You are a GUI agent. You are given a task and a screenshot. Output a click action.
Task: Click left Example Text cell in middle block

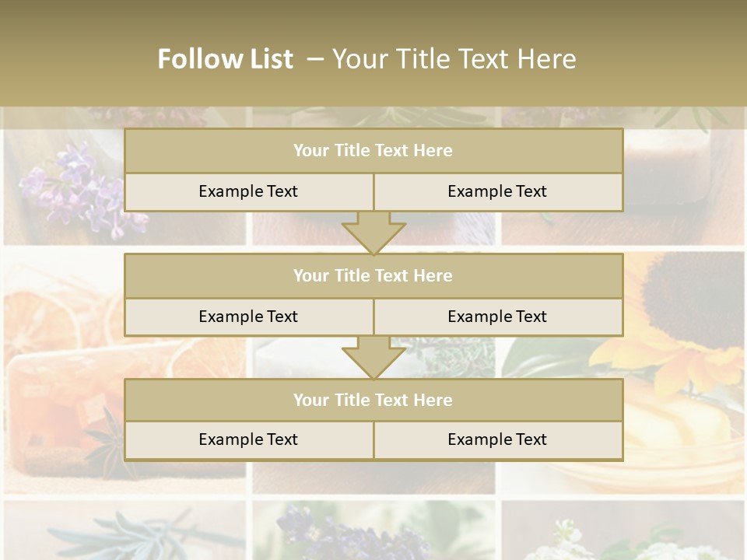pos(248,317)
